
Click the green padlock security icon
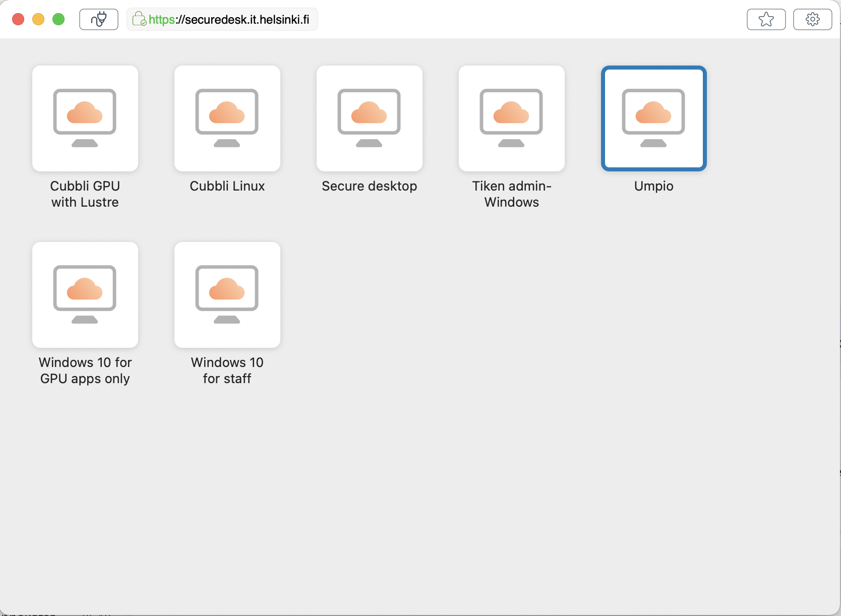click(139, 19)
